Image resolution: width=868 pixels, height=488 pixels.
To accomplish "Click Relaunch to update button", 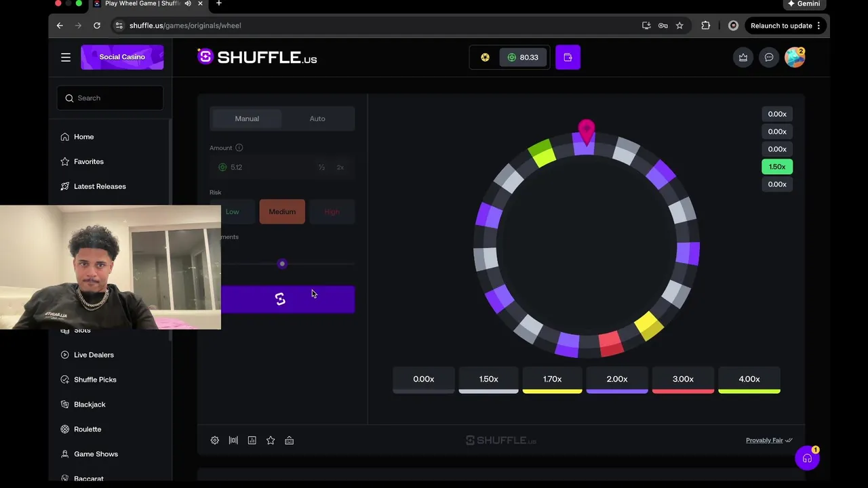I will point(787,26).
